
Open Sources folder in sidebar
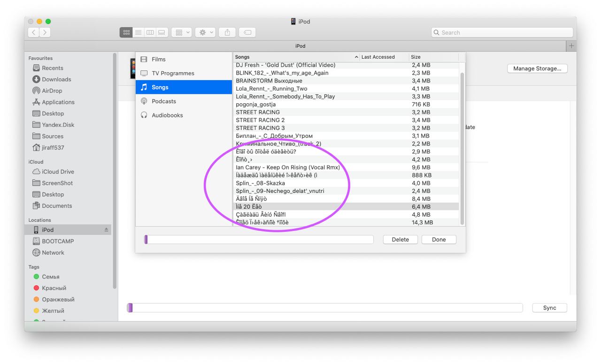(x=52, y=136)
